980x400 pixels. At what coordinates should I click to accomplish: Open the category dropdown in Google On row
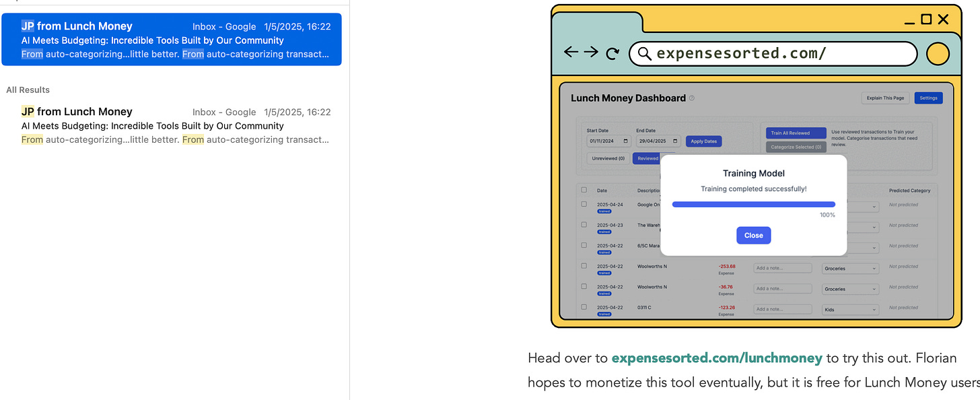pyautogui.click(x=863, y=207)
